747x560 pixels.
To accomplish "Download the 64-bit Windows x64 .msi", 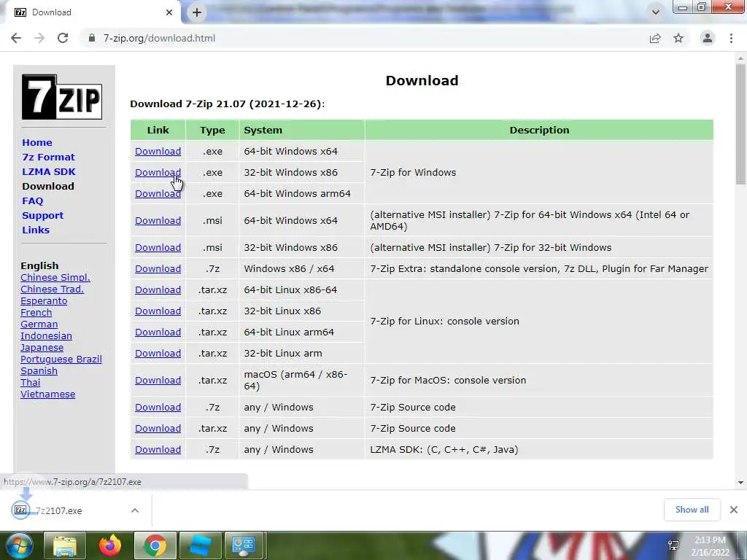I will click(x=158, y=220).
